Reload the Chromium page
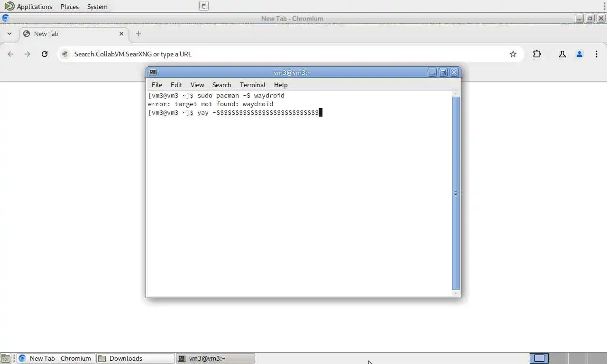 click(45, 54)
